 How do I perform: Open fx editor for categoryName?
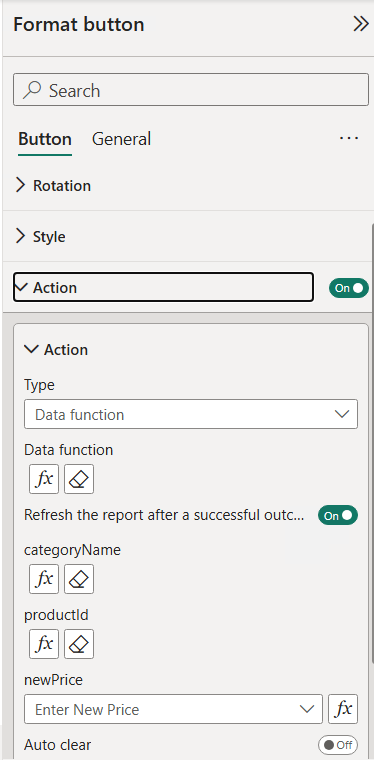pyautogui.click(x=44, y=579)
